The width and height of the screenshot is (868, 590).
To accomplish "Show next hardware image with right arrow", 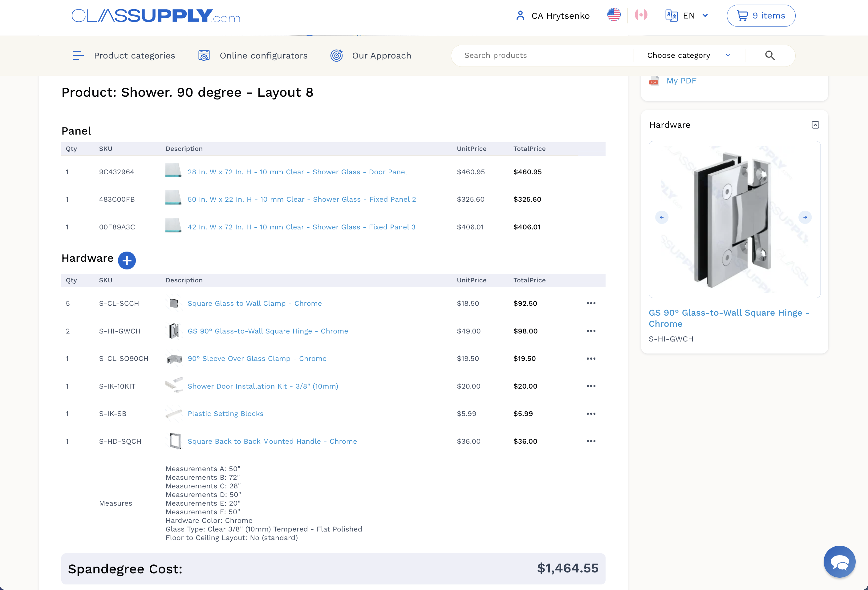I will tap(805, 217).
